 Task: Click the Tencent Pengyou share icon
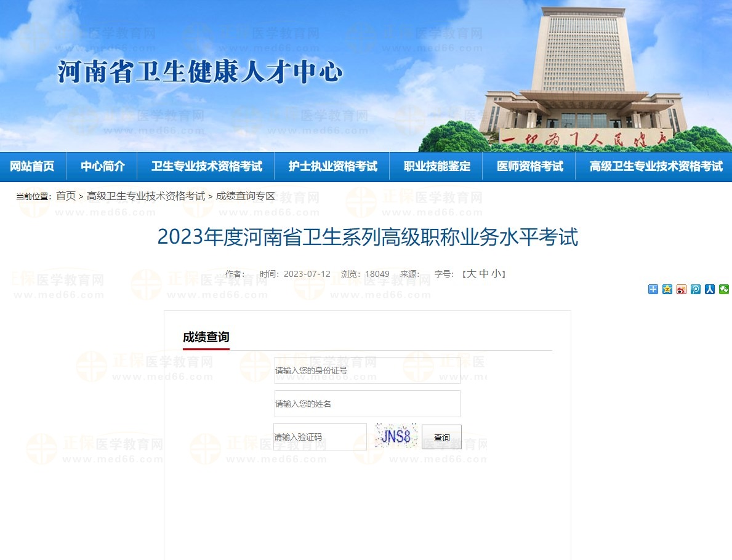[695, 289]
